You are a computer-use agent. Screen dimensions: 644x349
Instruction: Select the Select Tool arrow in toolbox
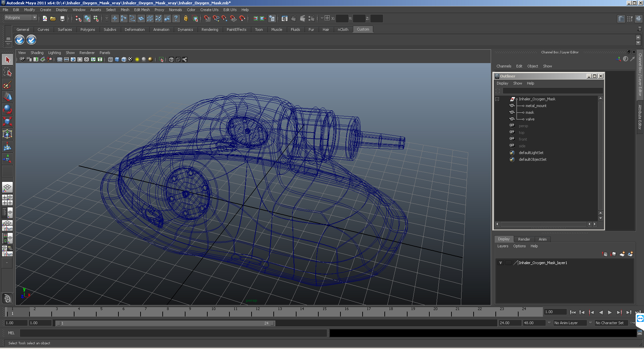[x=7, y=60]
